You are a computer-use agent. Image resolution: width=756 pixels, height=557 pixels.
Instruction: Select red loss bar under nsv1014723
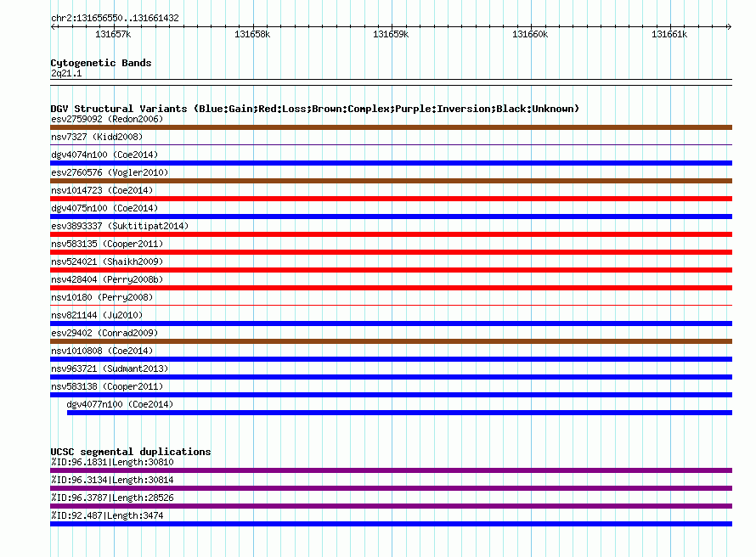[x=391, y=199]
